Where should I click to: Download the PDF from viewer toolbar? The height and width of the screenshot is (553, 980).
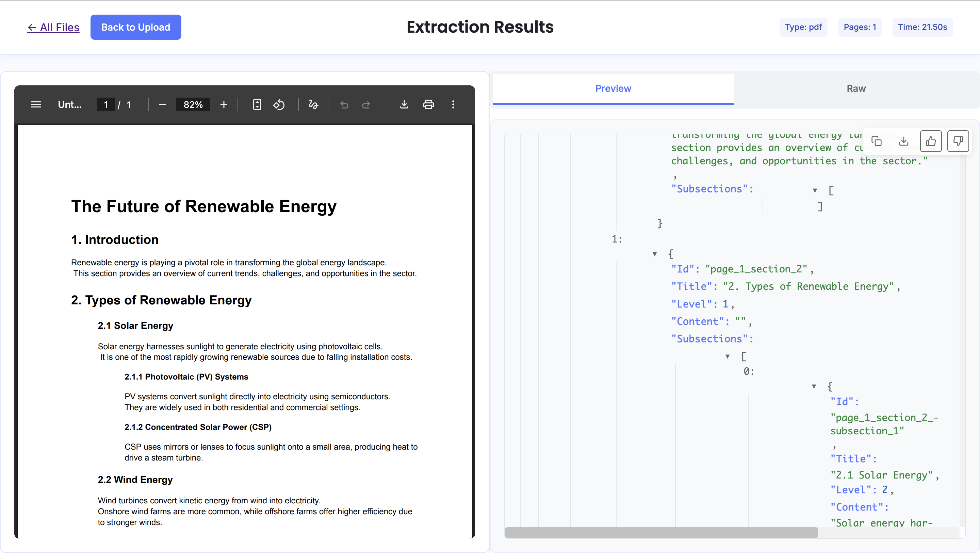pos(404,105)
